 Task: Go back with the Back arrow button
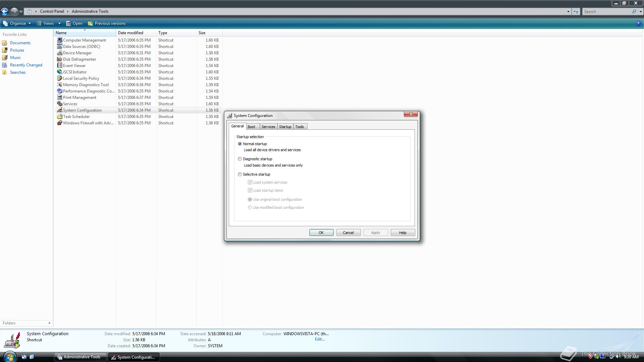pos(5,11)
